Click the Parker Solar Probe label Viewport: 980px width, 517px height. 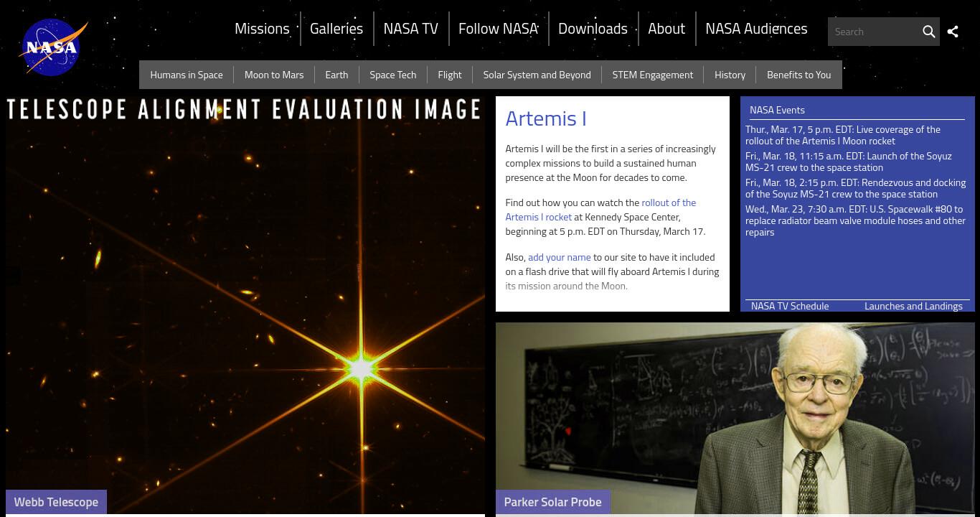552,502
